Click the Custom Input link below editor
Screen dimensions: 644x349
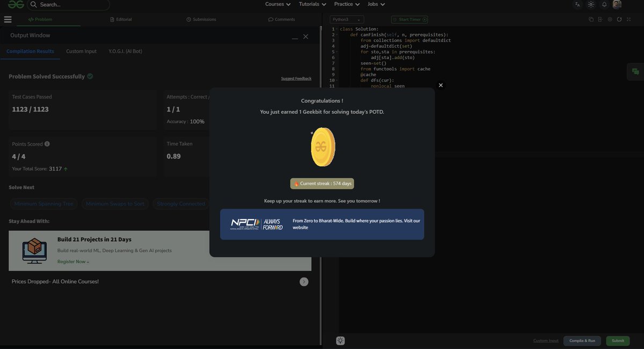[546, 340]
